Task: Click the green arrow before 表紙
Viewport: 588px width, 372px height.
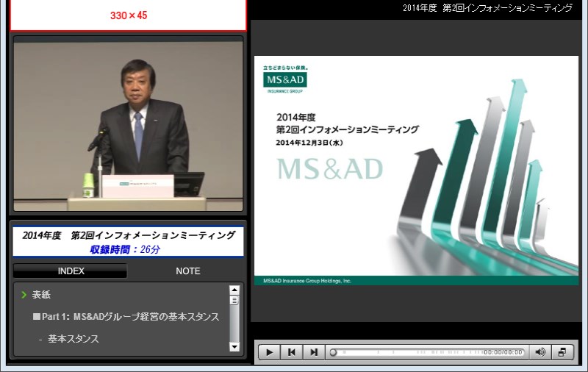Action: pyautogui.click(x=24, y=295)
